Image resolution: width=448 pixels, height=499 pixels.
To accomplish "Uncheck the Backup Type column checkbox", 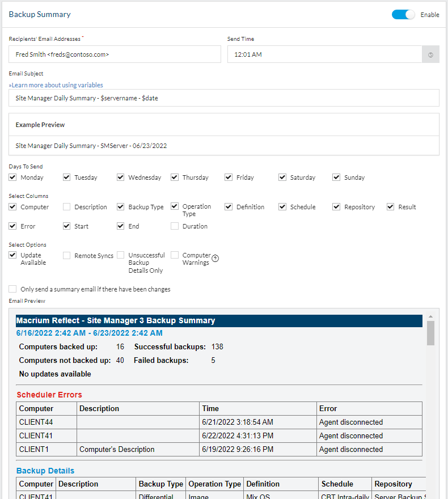I will click(121, 207).
